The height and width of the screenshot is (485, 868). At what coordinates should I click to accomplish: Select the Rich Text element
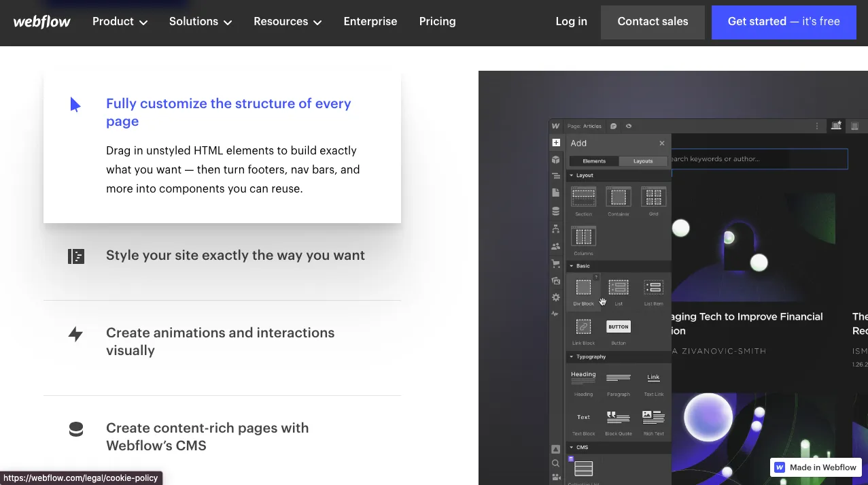click(x=654, y=422)
